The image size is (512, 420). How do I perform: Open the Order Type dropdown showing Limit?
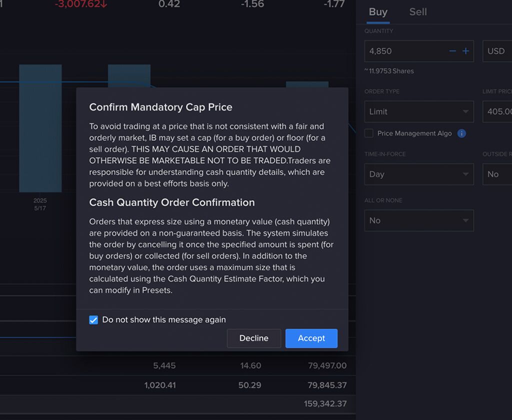pos(419,111)
